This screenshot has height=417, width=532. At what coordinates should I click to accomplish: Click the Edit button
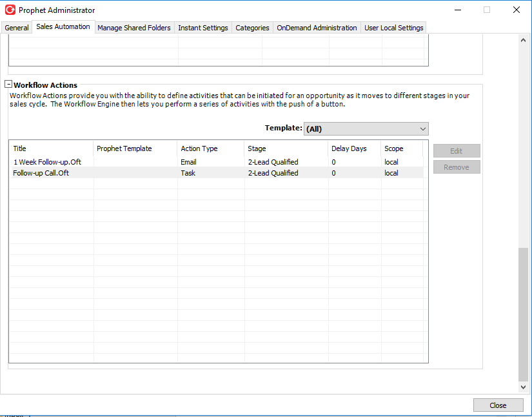(457, 151)
